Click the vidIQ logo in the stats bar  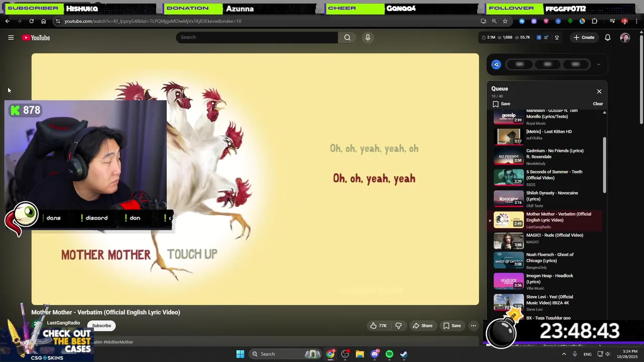click(538, 38)
